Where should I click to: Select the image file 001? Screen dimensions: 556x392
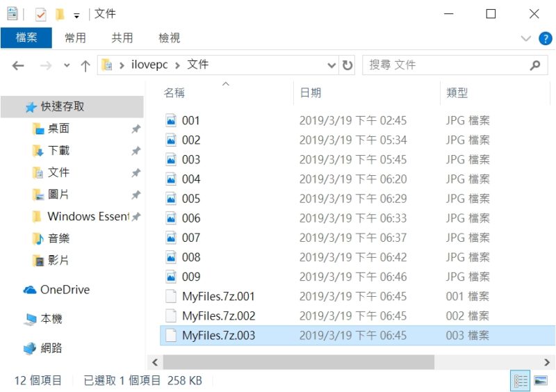point(190,121)
